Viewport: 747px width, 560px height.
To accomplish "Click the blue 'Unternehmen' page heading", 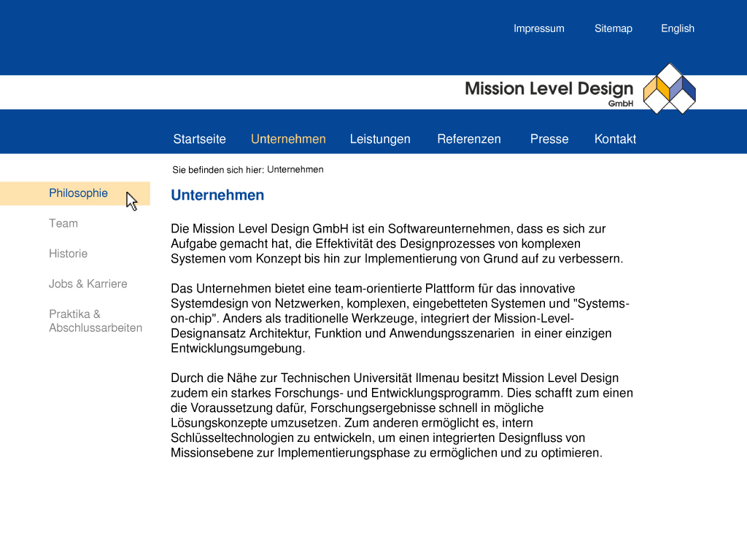I will [x=217, y=195].
